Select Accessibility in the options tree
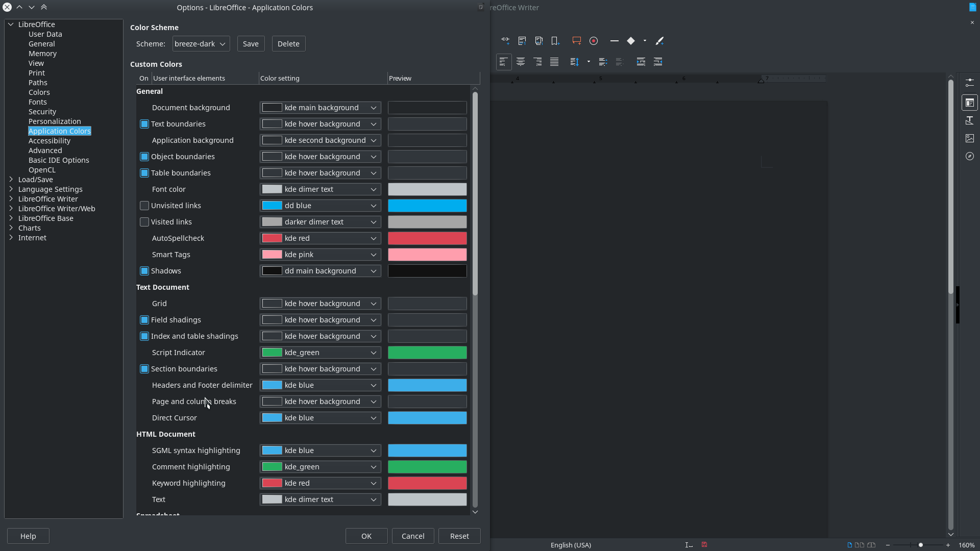This screenshot has height=551, width=980. 50,141
